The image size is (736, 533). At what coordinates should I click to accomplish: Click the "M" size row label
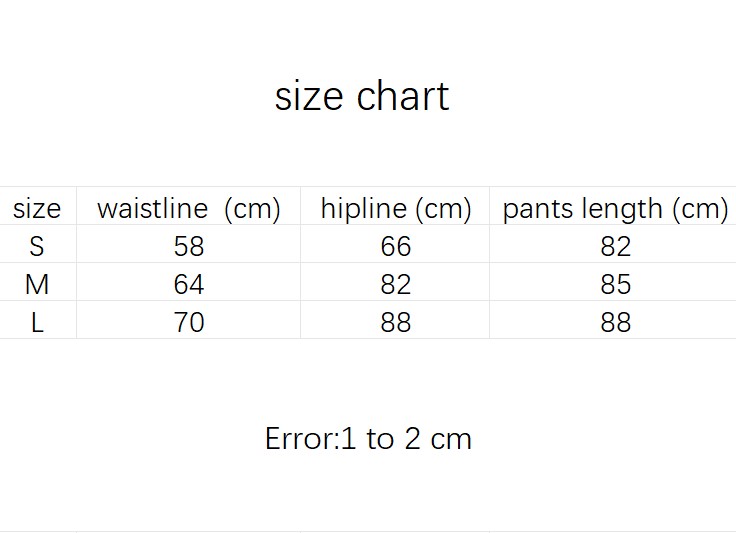[x=37, y=284]
